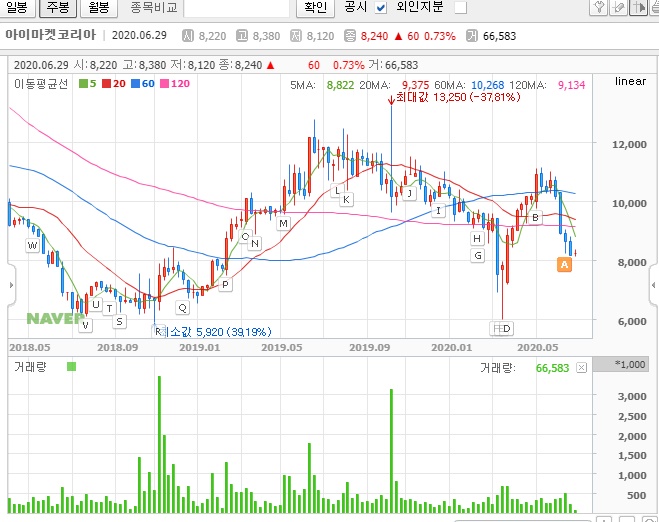
Task: Close the 거래량 volume panel
Action: point(581,368)
